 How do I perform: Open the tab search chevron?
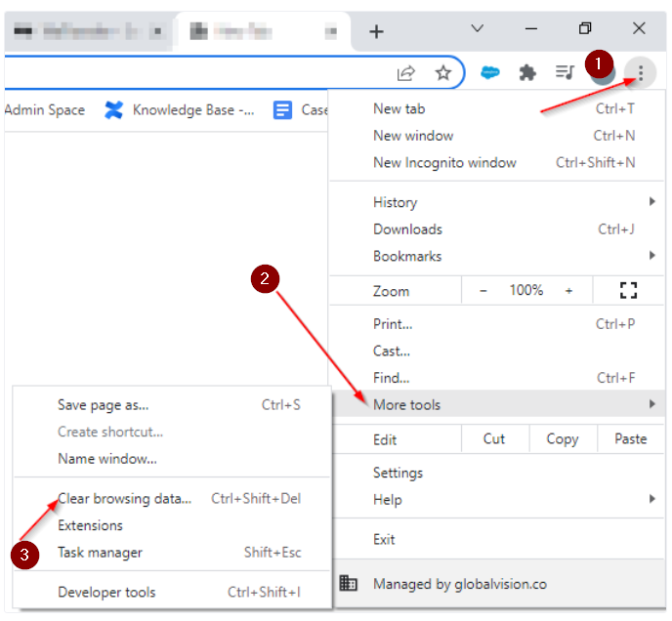point(477,29)
